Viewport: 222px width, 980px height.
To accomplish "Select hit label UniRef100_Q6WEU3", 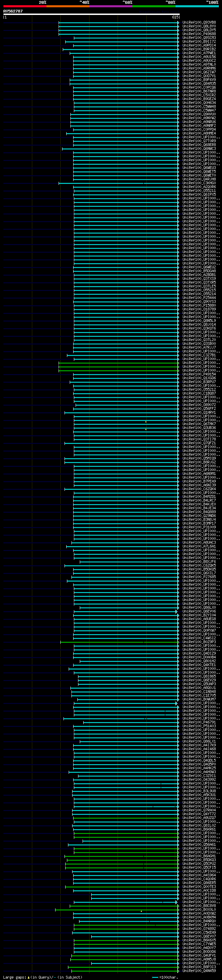I will [199, 168].
